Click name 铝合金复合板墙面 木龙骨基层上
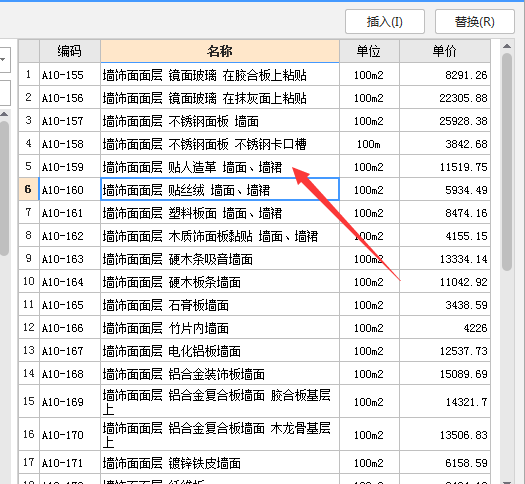 pyautogui.click(x=220, y=435)
